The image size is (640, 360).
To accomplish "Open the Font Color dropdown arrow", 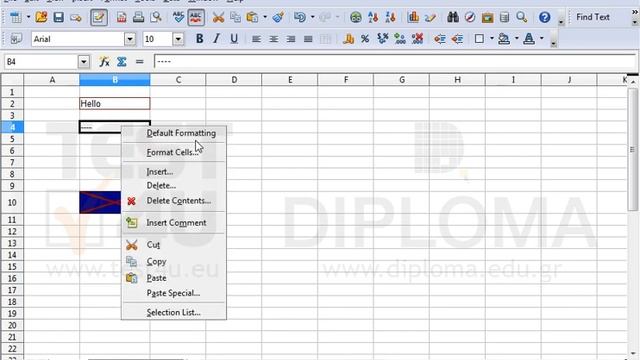I will pyautogui.click(x=542, y=39).
